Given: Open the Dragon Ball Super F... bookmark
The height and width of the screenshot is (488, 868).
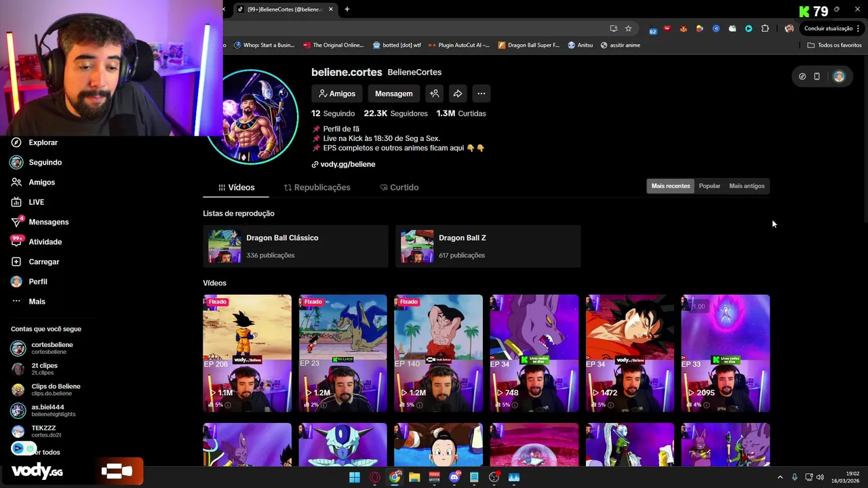Looking at the screenshot, I should point(529,45).
